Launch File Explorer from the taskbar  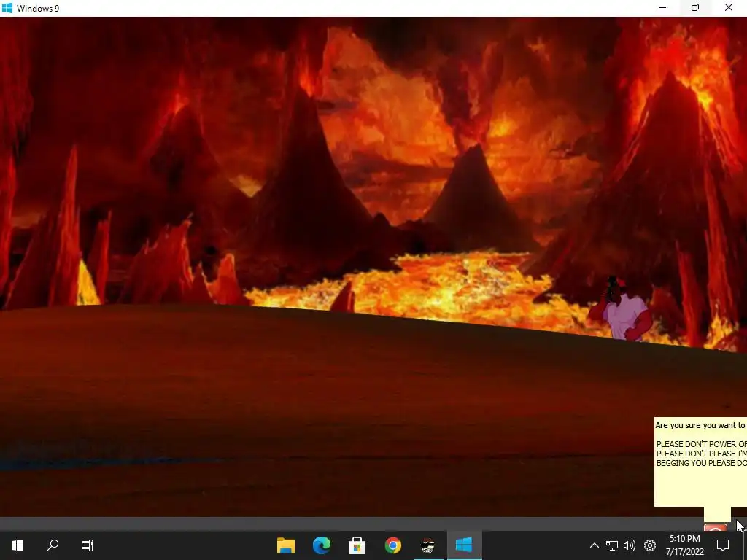[286, 545]
